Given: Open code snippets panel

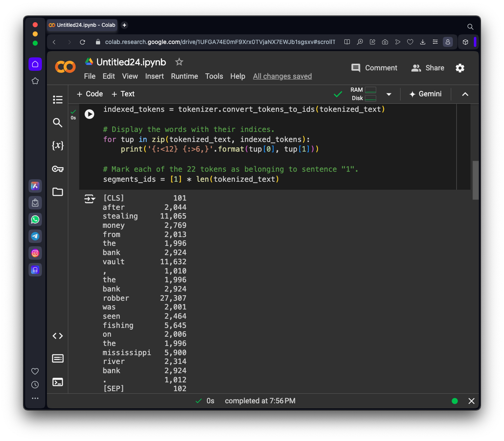Looking at the screenshot, I should tap(58, 336).
